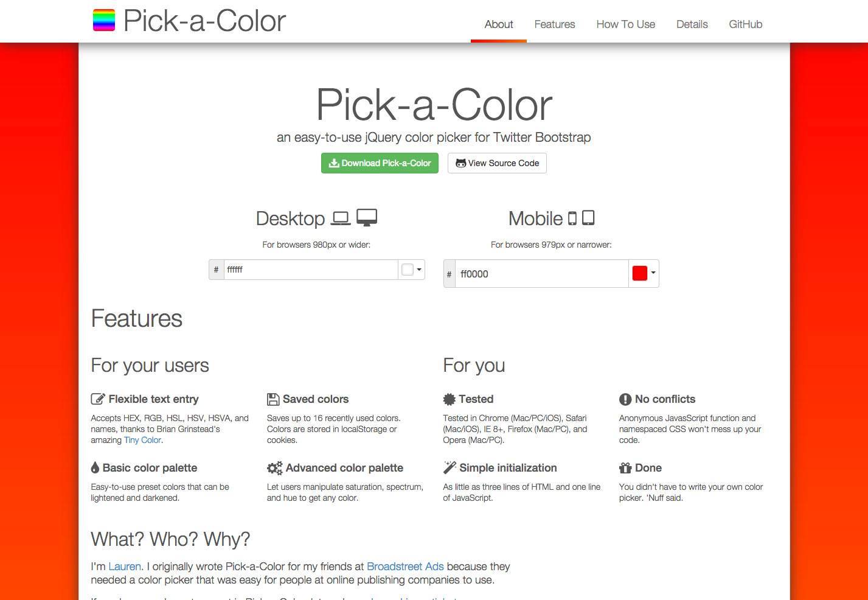Click the tablet icon beside Mobile
868x600 pixels.
point(588,218)
